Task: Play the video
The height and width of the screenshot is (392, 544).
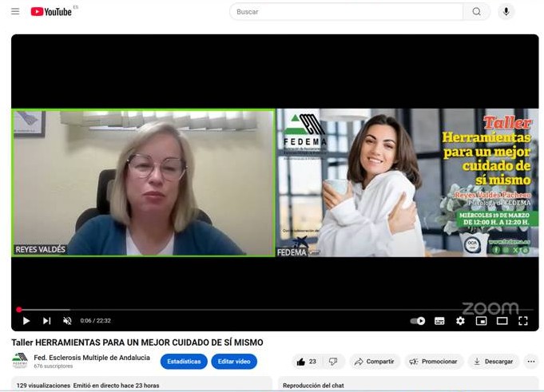Action: [x=26, y=321]
